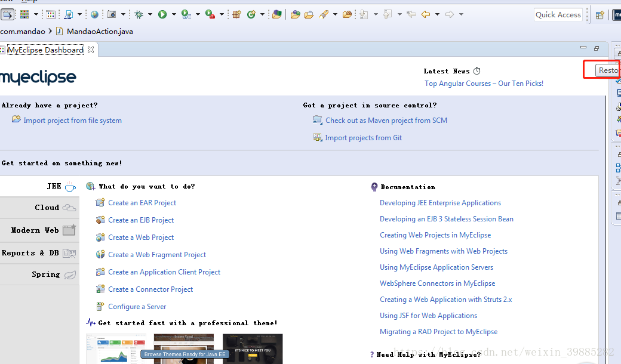Click the Next Annotation icon
The height and width of the screenshot is (364, 621).
pos(364,15)
